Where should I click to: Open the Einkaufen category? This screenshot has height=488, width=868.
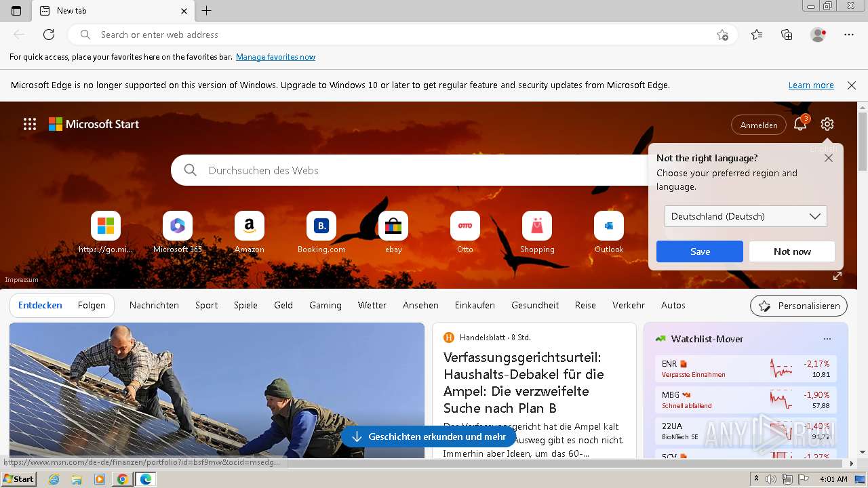pyautogui.click(x=475, y=305)
